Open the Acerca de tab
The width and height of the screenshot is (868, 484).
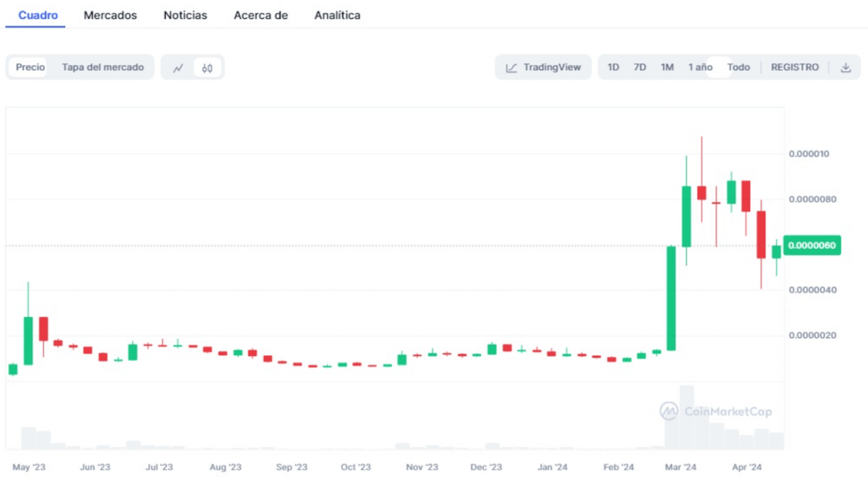(x=260, y=15)
